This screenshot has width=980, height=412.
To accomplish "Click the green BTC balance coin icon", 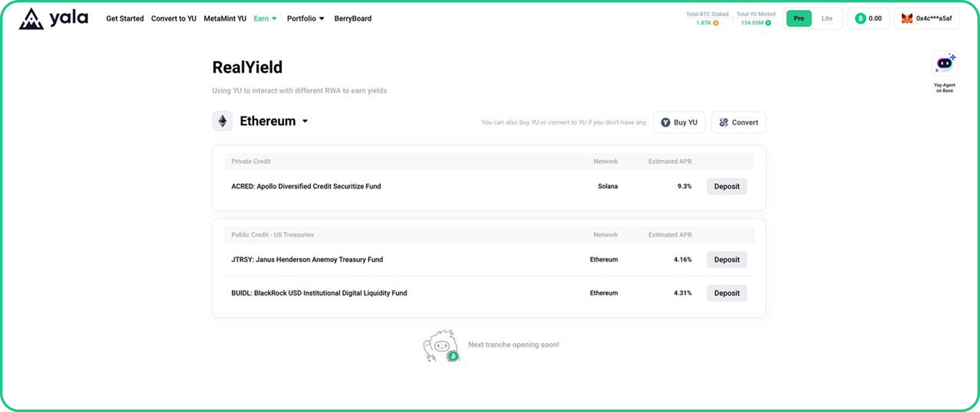I will pos(860,19).
